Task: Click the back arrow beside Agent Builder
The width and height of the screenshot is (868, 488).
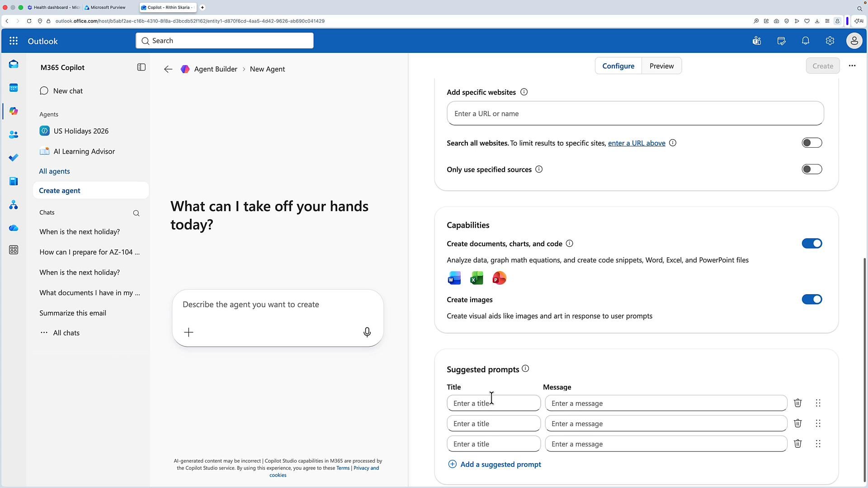Action: [168, 69]
